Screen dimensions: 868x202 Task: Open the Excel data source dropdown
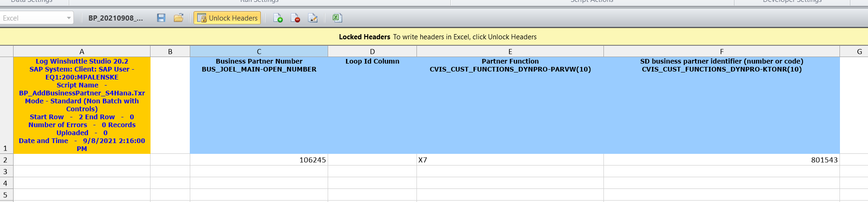tap(69, 18)
